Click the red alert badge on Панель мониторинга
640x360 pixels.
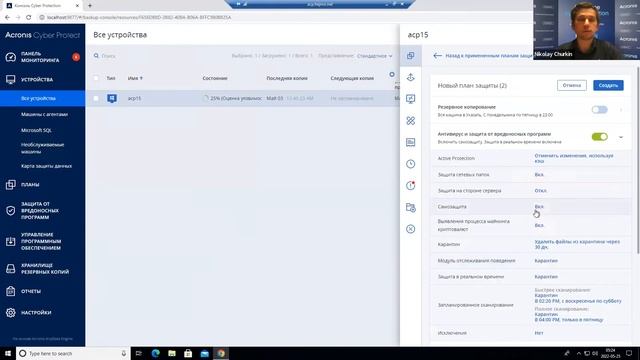(x=76, y=57)
